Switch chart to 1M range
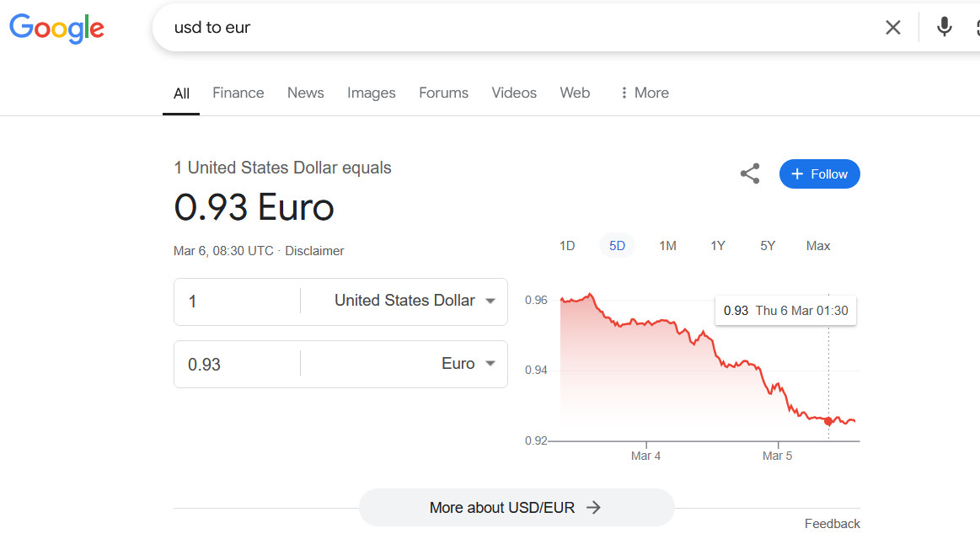Screen dimensions: 980x539 point(667,246)
